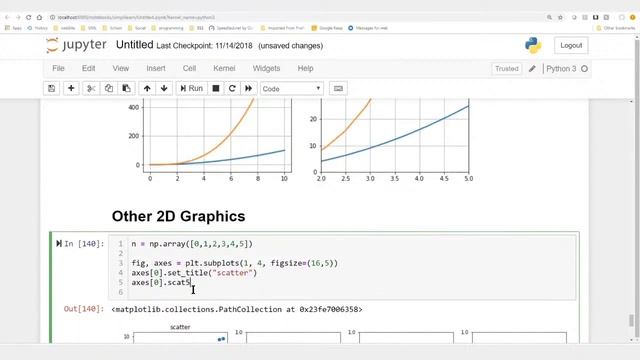Interrupt the kernel with stop icon
The height and width of the screenshot is (360, 640).
tap(216, 89)
